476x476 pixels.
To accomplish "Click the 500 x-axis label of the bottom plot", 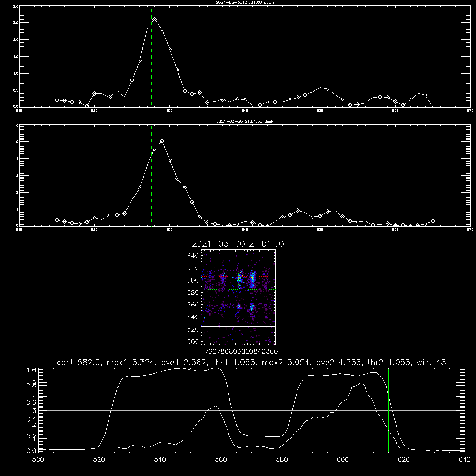I will pos(38,459).
